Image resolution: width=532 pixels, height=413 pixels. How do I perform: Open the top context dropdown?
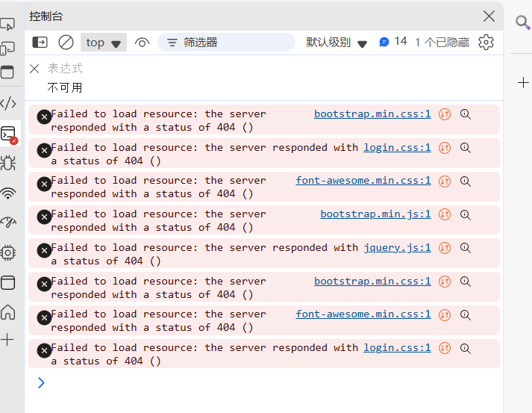[104, 43]
